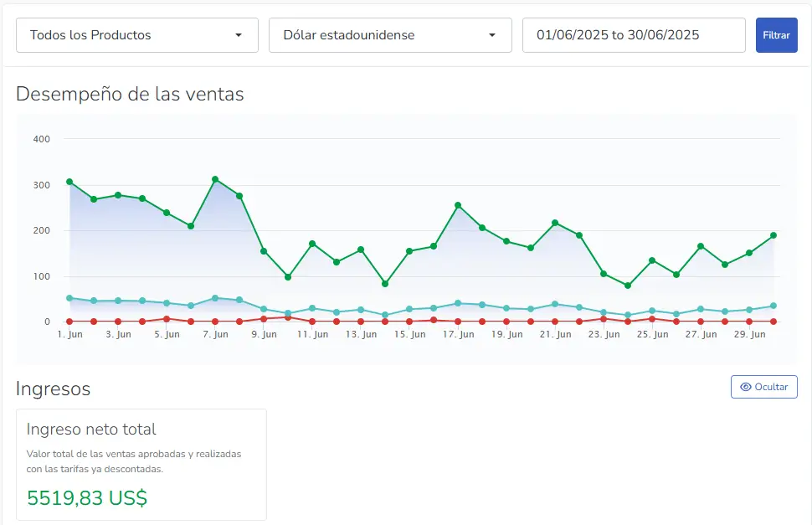Image resolution: width=812 pixels, height=525 pixels.
Task: Click the green peak data point on 7 Jun
Action: 215,179
